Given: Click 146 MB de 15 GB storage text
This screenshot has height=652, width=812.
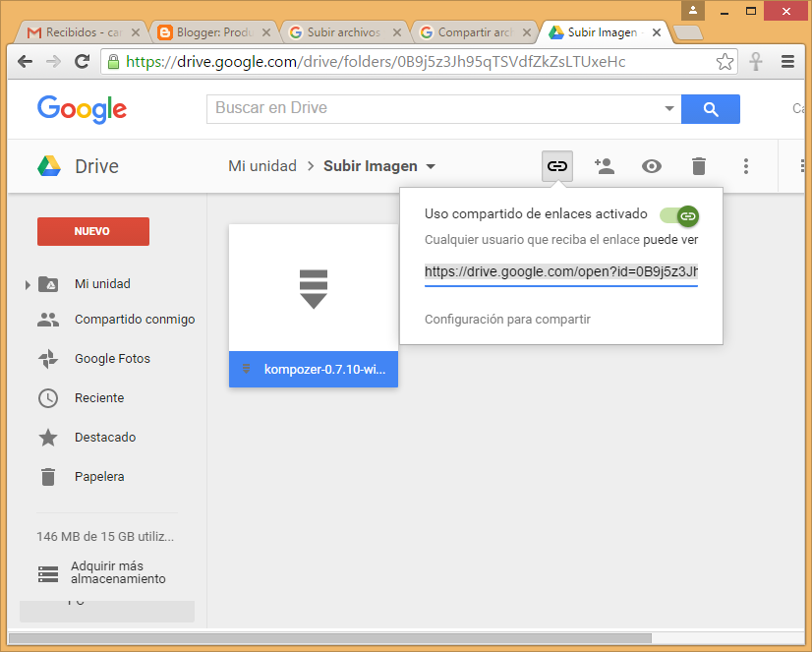Looking at the screenshot, I should tap(105, 537).
